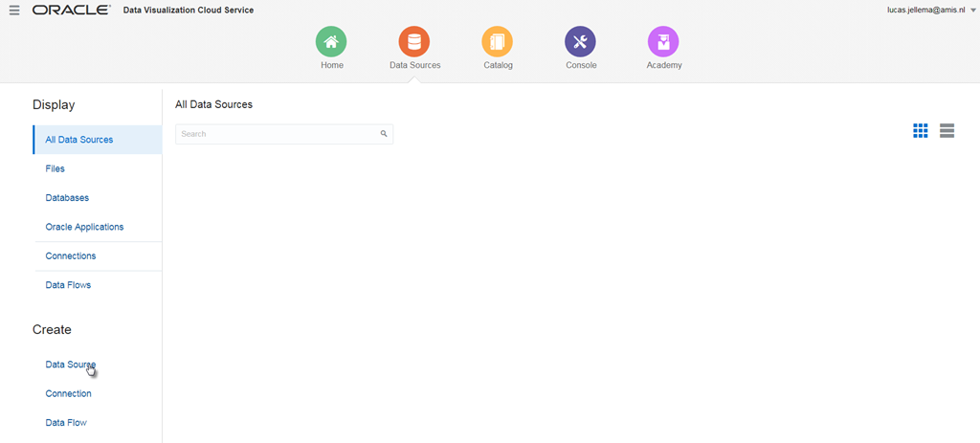Screen dimensions: 980x443
Task: Create a new Connection
Action: 68,393
